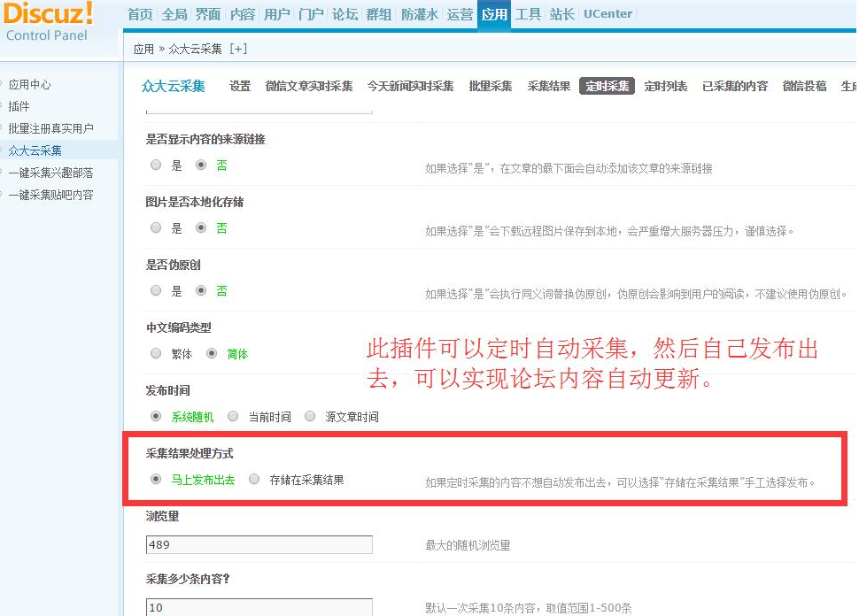This screenshot has width=859, height=616.
Task: Select 否 for 是否显示内容的来源链接
Action: [201, 165]
